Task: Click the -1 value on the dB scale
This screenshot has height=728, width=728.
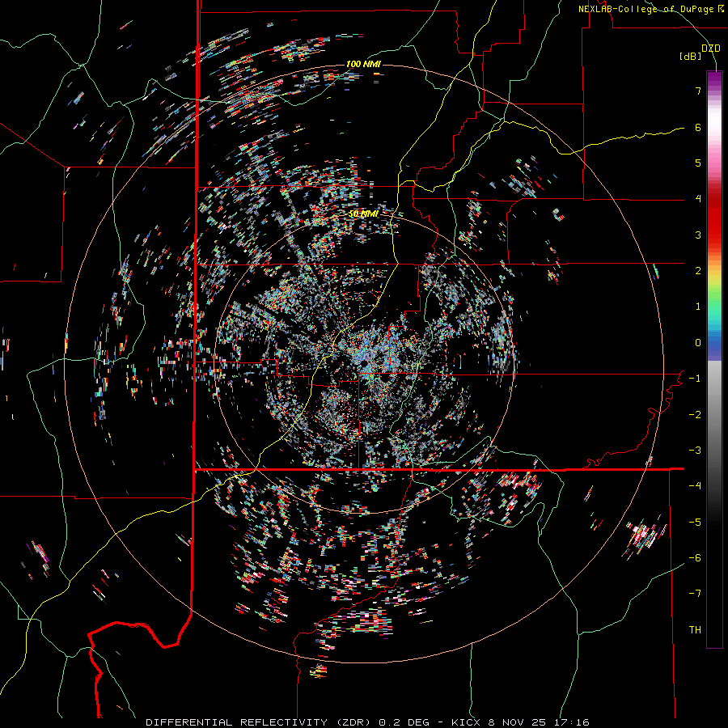Action: click(695, 379)
